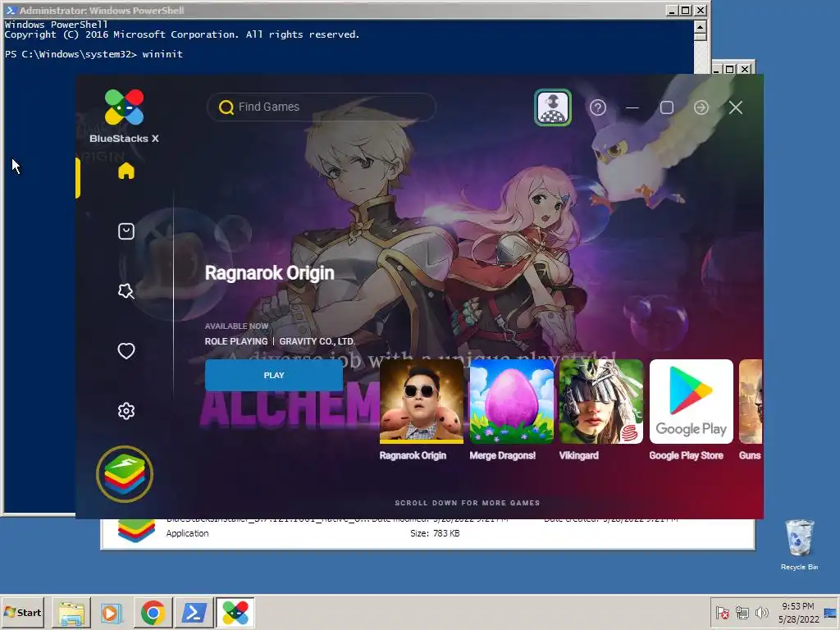The image size is (840, 630).
Task: Click the BlueStacks installer icon in Explorer window
Action: (x=136, y=530)
